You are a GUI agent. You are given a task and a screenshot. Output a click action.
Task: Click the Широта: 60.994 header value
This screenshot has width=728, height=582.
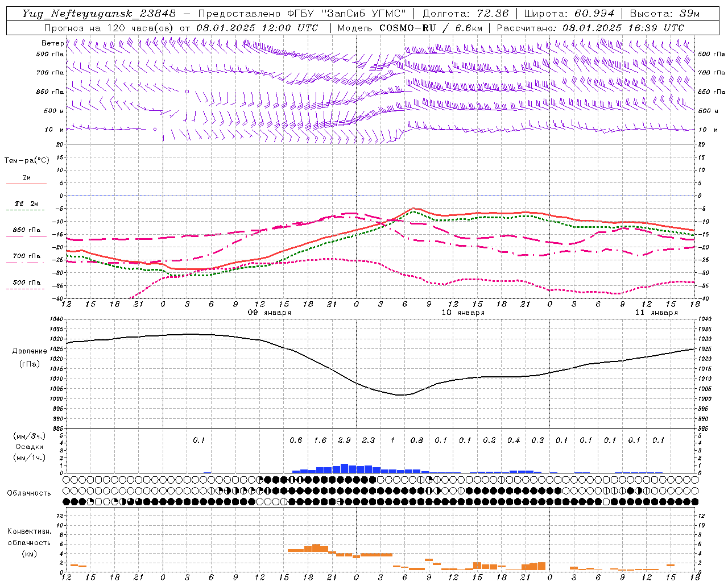tap(569, 14)
